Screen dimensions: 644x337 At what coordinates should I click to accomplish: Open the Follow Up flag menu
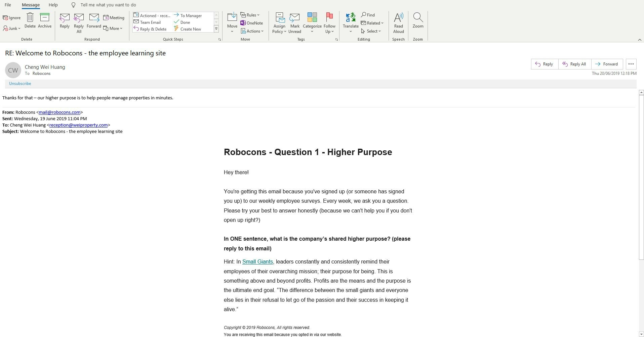(329, 23)
